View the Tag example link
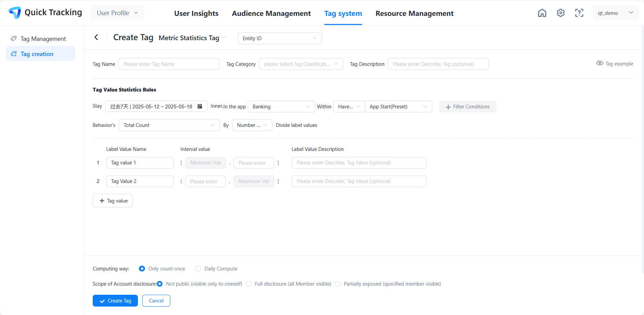644x315 pixels. pyautogui.click(x=615, y=63)
